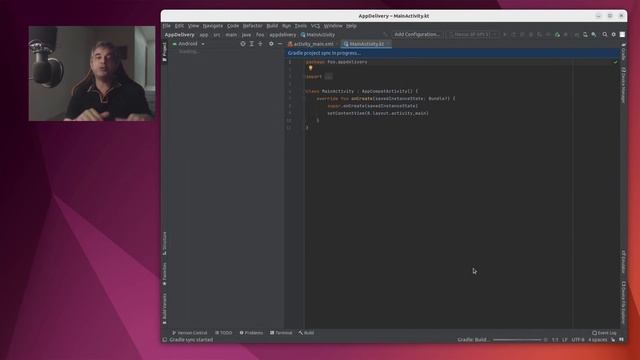Select opened file in Project panel

click(243, 44)
